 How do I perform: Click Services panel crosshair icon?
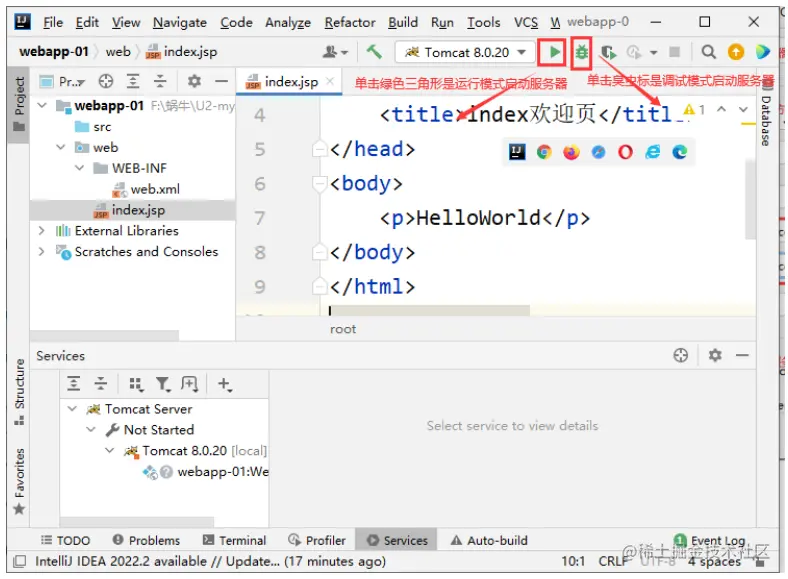click(x=680, y=355)
